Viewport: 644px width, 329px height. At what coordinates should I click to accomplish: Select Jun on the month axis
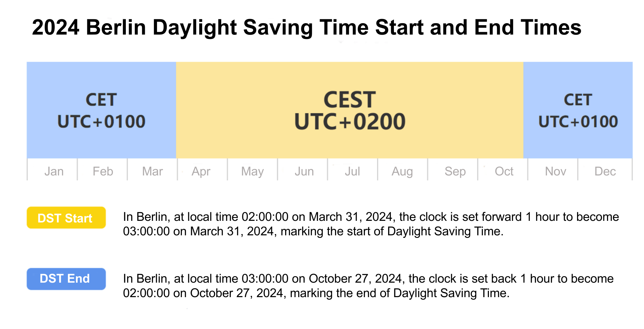point(304,171)
